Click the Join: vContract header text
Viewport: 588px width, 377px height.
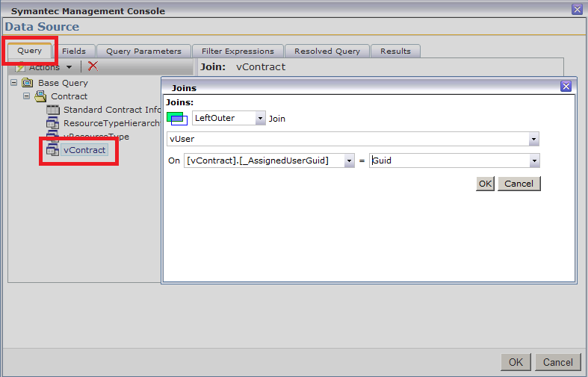coord(243,67)
